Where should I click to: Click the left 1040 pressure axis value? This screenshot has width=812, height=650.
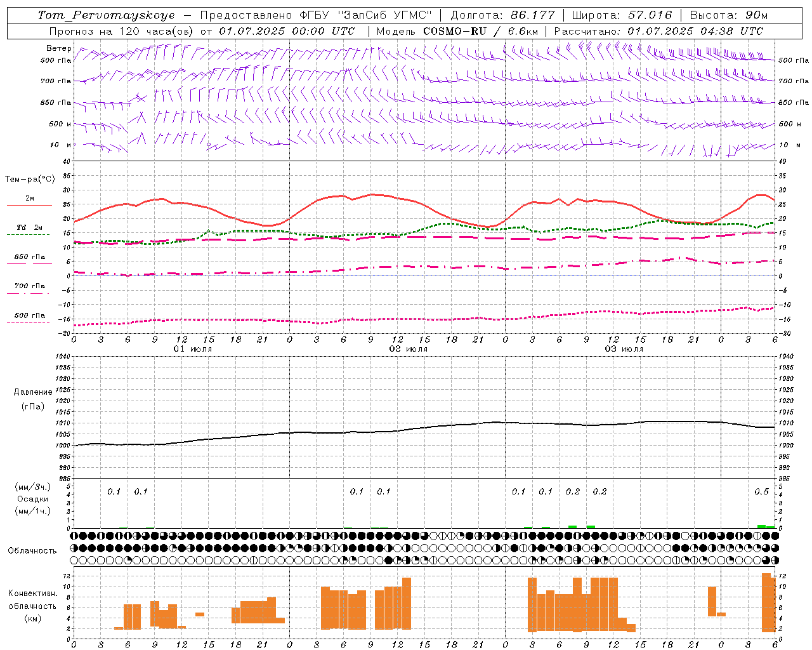(62, 357)
